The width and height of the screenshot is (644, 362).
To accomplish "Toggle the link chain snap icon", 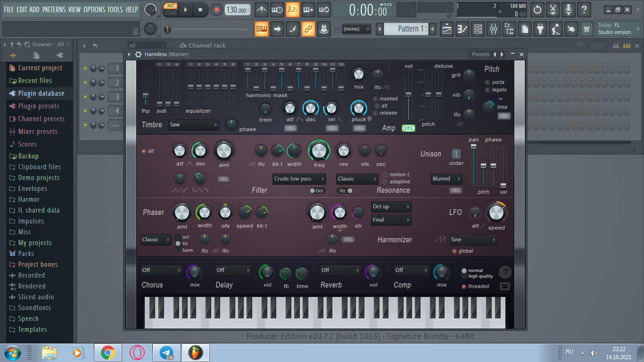I will click(308, 29).
